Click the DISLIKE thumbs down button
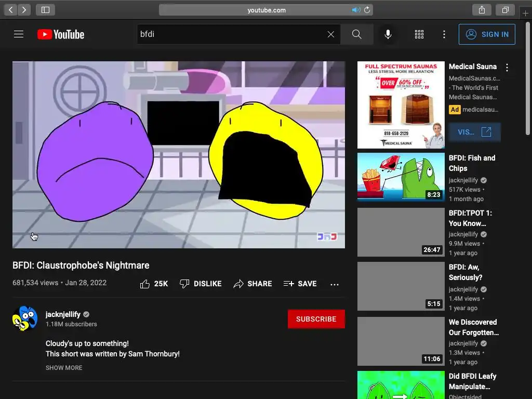 (x=201, y=284)
